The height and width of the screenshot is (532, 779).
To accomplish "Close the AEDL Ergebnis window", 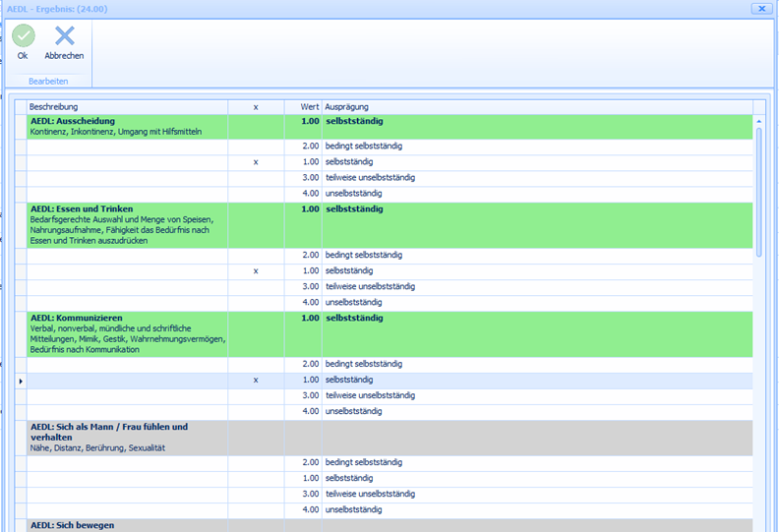I will pos(759,8).
